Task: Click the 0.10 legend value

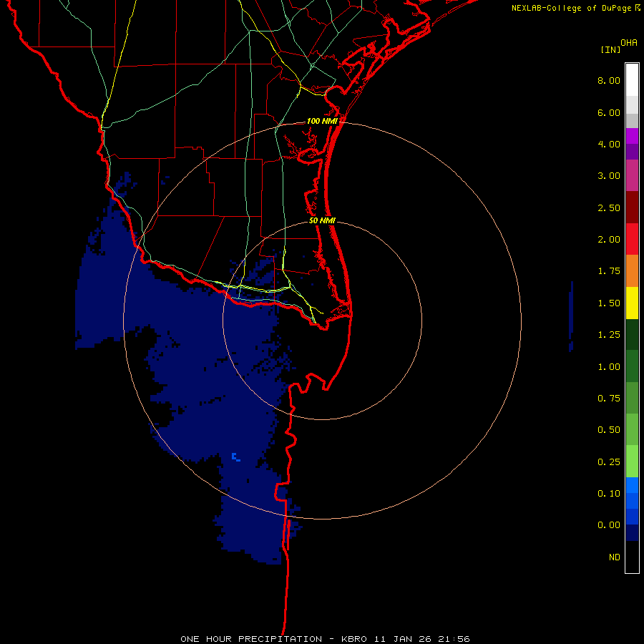Action: 609,494
